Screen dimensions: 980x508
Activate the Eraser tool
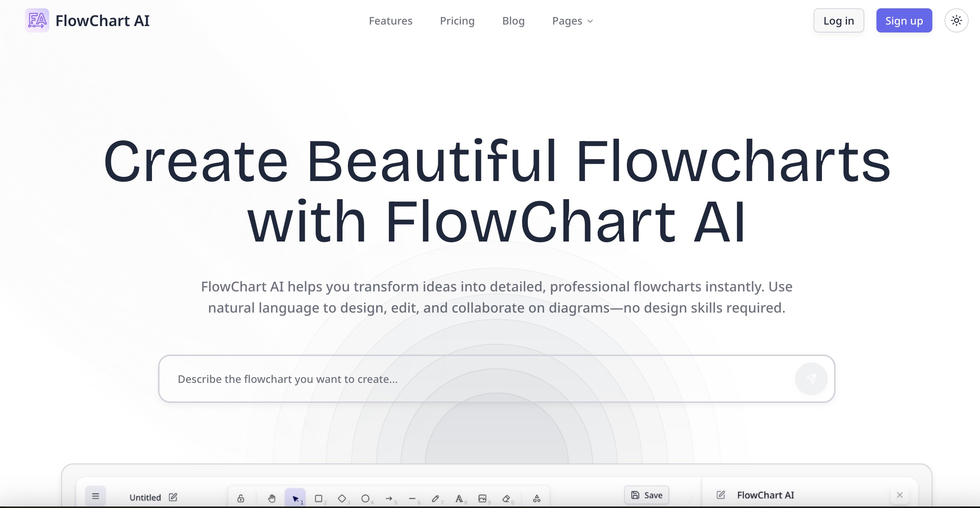(506, 498)
